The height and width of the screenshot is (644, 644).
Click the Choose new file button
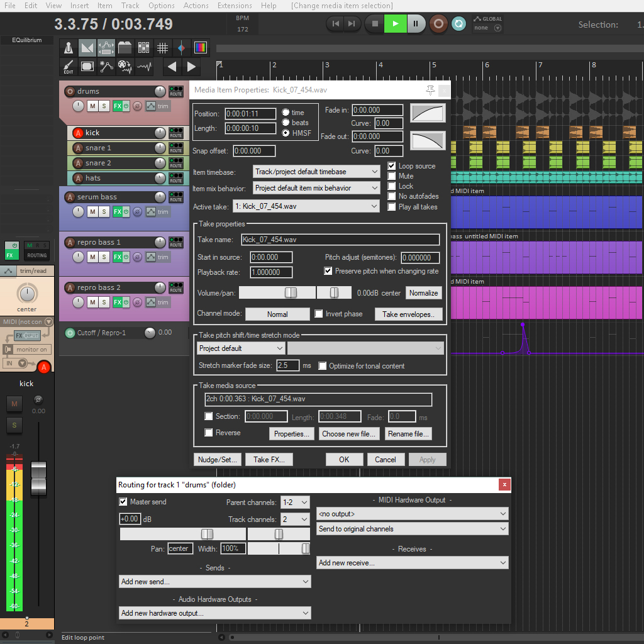349,433
